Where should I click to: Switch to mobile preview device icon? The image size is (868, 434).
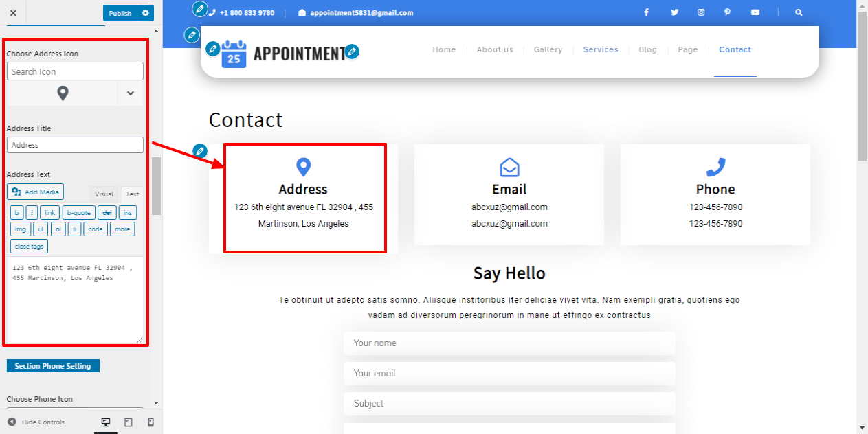(151, 422)
